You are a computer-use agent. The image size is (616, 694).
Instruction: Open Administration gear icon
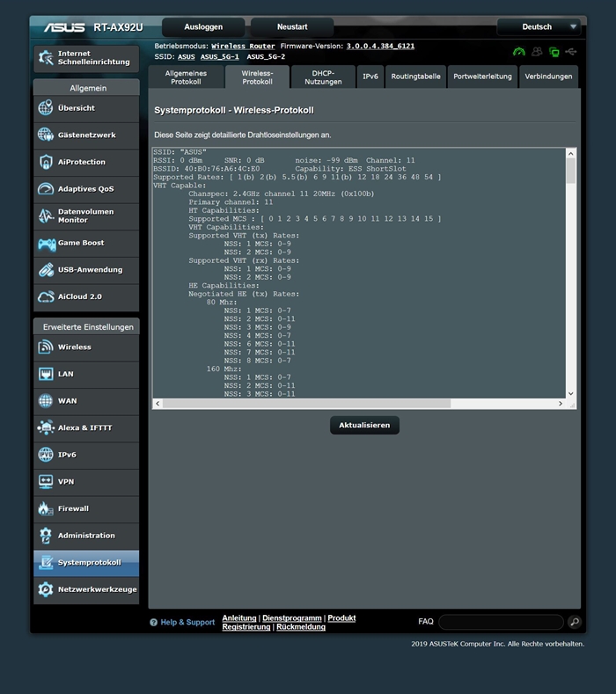(46, 536)
